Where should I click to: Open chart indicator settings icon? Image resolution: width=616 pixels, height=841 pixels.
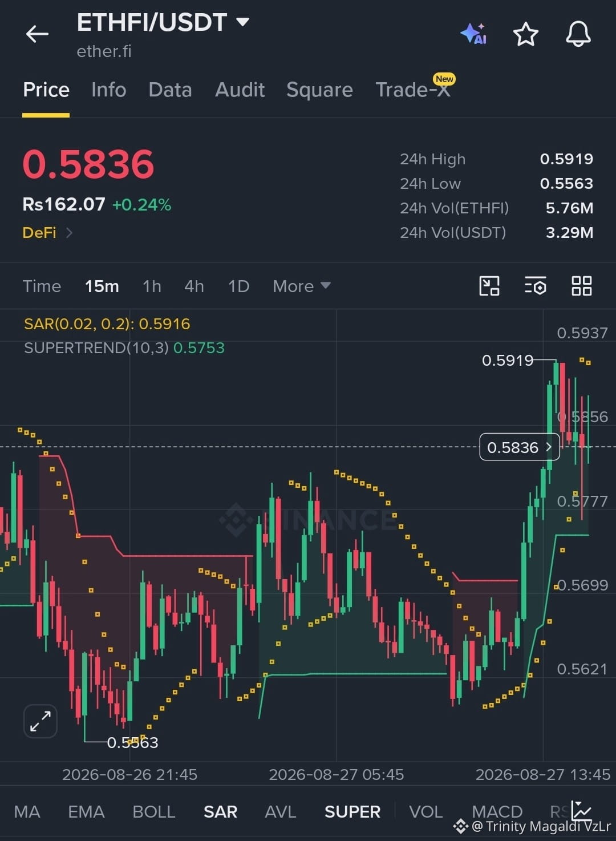(536, 286)
